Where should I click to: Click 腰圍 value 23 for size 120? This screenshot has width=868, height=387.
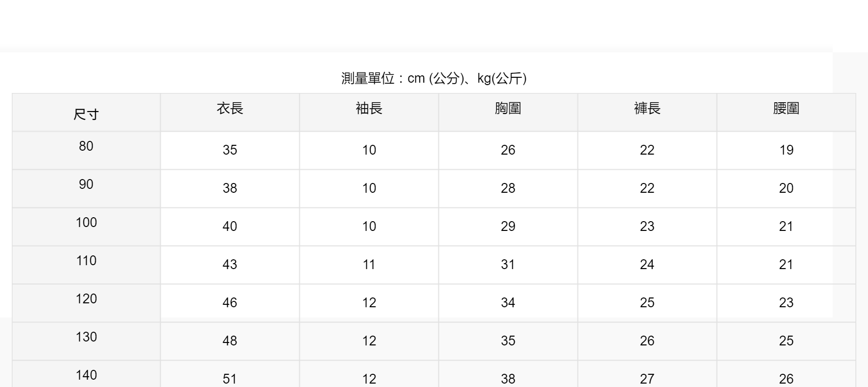(x=786, y=302)
